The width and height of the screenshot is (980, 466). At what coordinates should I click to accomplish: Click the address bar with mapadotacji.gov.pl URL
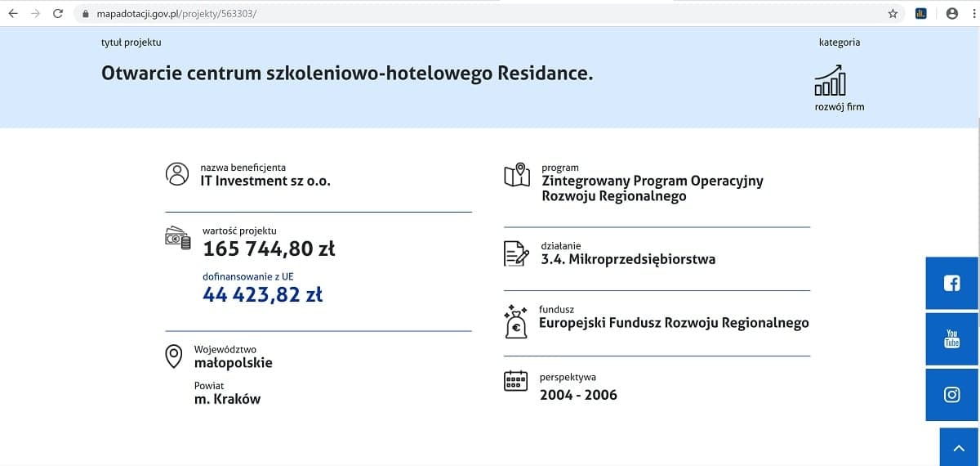(482, 14)
